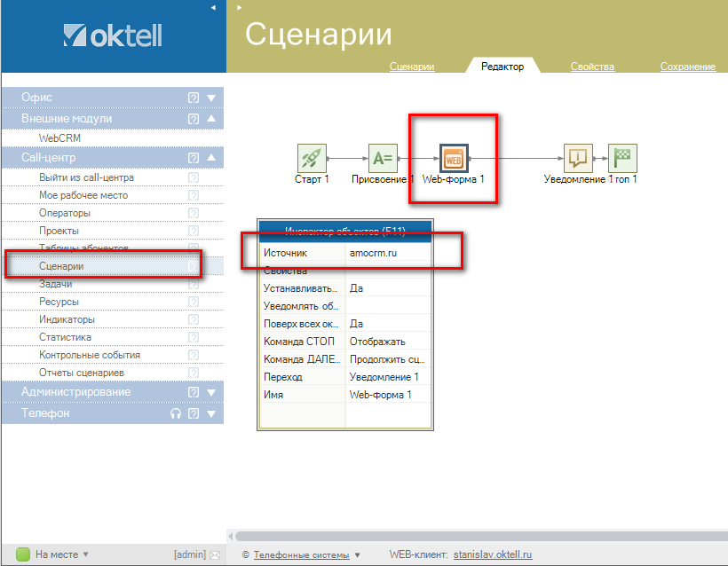Open help for the Офис section
The height and width of the screenshot is (566, 728).
[x=193, y=98]
